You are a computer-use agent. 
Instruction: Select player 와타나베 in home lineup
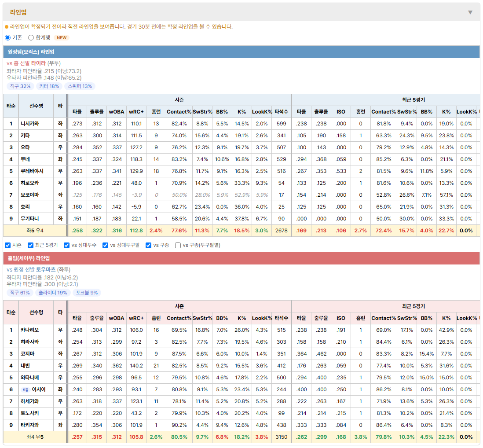pos(30,378)
